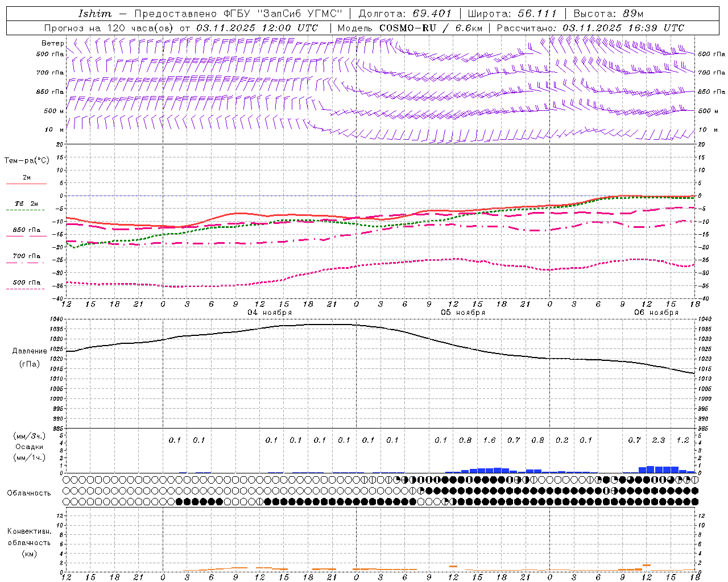
Task: Click the "06 ноября" date label
Action: (x=656, y=313)
